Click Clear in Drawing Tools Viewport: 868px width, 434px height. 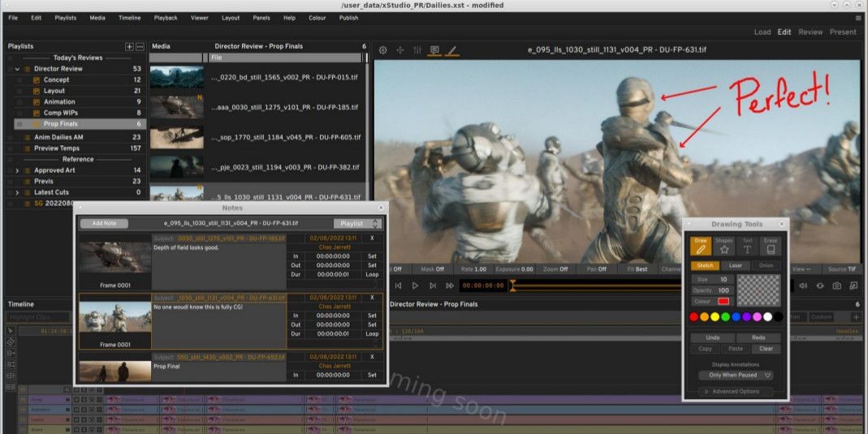pos(766,349)
